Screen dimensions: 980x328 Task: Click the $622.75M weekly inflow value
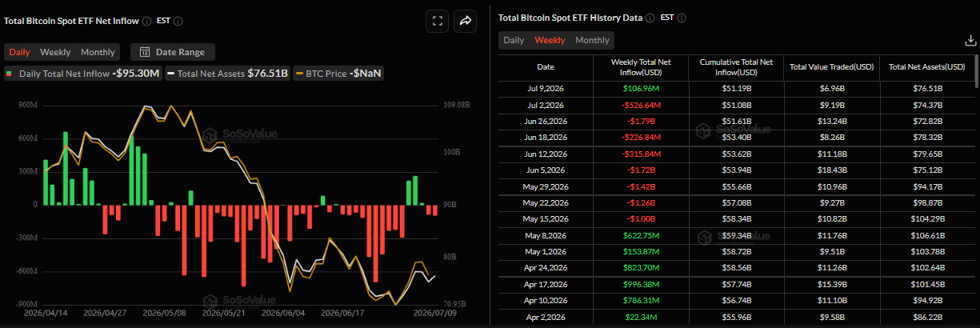[640, 235]
